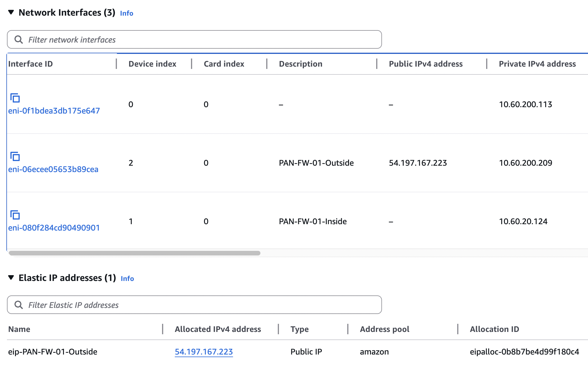588x369 pixels.
Task: Click the Device index column header
Action: [x=152, y=64]
